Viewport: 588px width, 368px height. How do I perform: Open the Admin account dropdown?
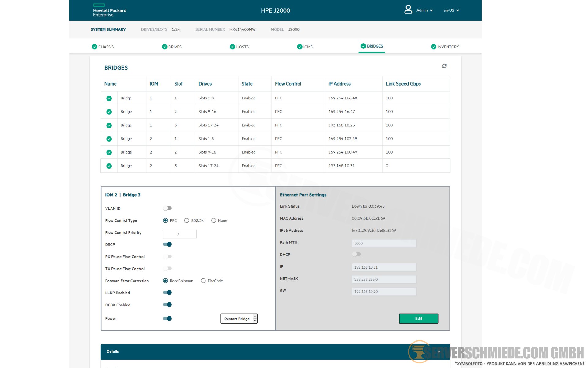pyautogui.click(x=424, y=10)
